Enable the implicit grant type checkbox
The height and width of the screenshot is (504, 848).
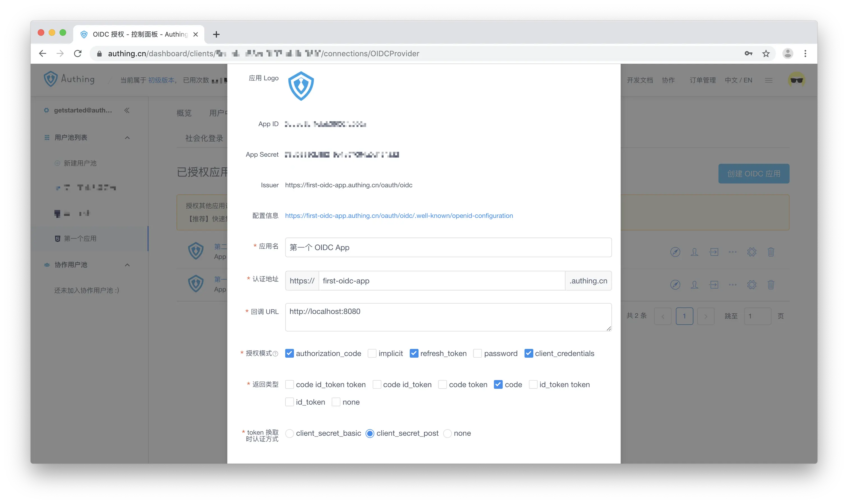[x=372, y=353]
